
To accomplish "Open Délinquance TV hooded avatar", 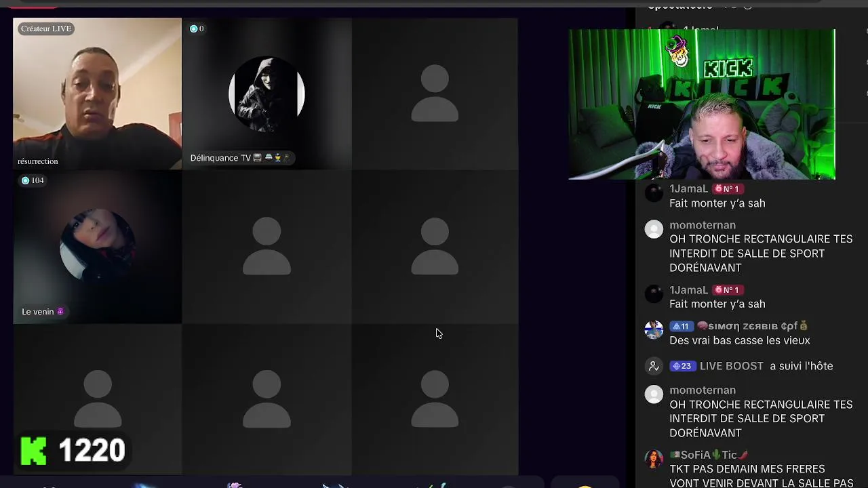I will point(267,94).
